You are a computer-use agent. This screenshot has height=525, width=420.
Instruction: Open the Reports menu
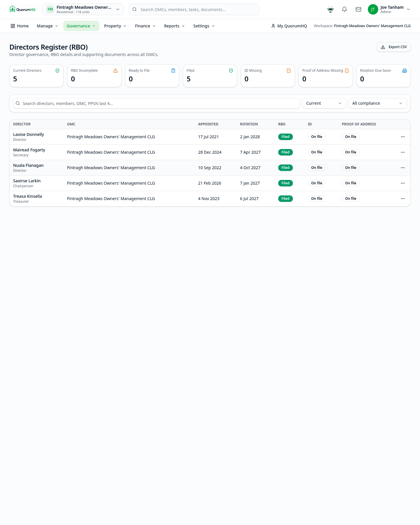pos(174,26)
